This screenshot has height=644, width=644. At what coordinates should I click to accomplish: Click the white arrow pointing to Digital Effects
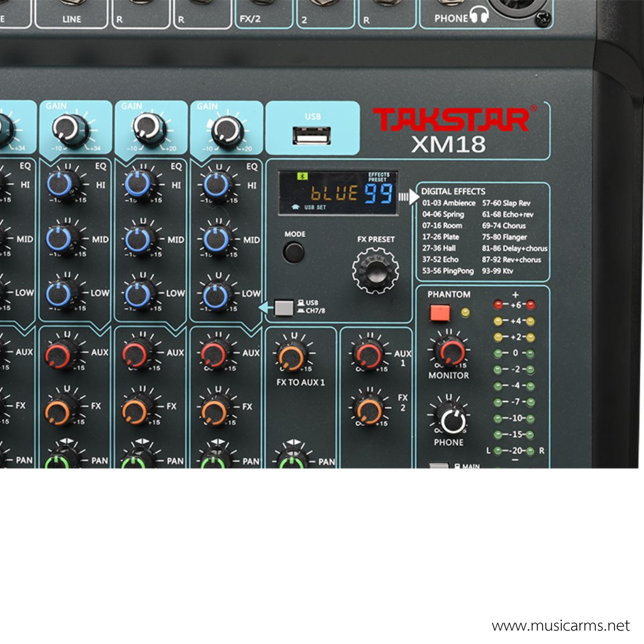click(x=413, y=196)
